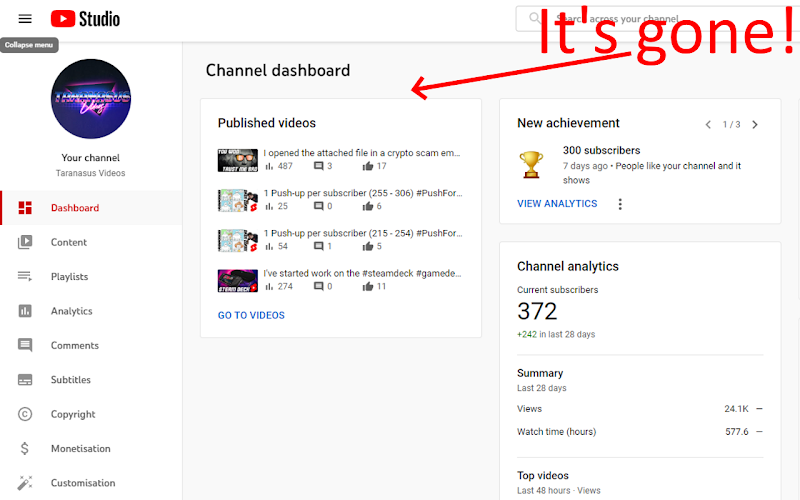
Task: Click the YouTube Studio logo
Action: point(85,19)
